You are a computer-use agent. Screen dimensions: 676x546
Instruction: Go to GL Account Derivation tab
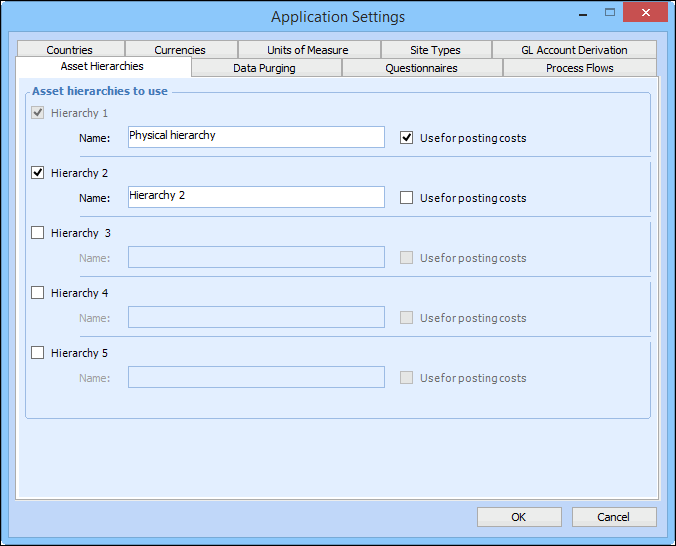(574, 50)
